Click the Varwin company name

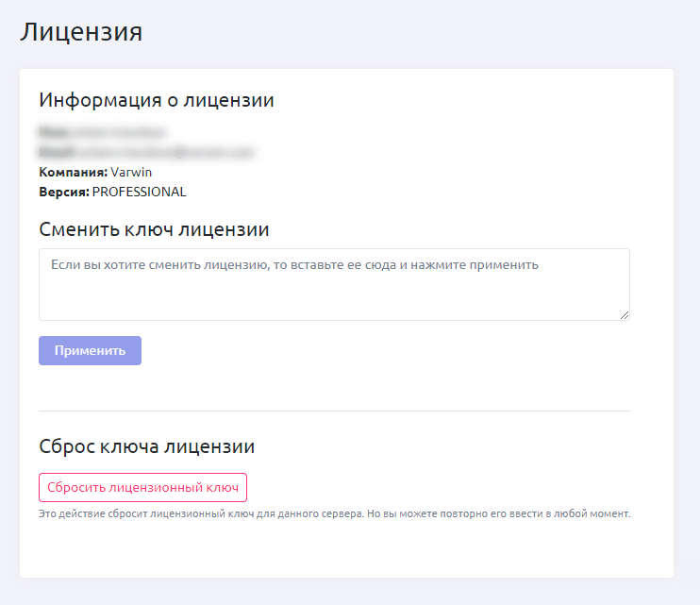point(131,172)
